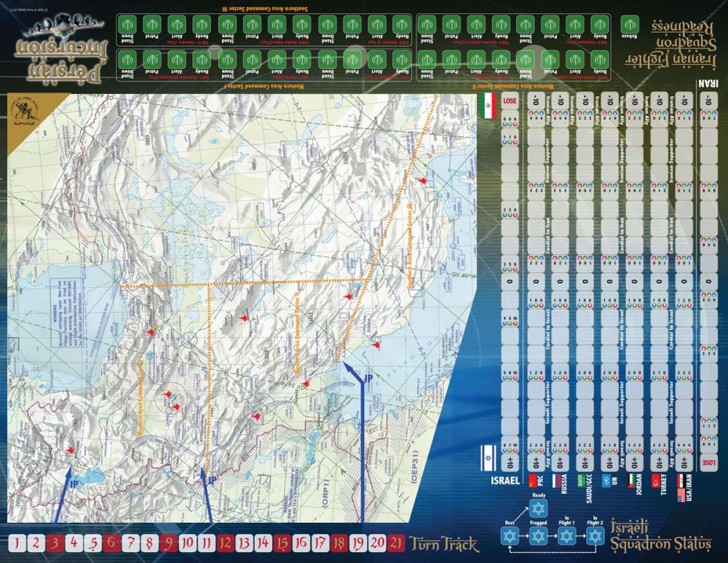Select the PRC flag icon
Image resolution: width=728 pixels, height=563 pixels.
click(x=533, y=480)
